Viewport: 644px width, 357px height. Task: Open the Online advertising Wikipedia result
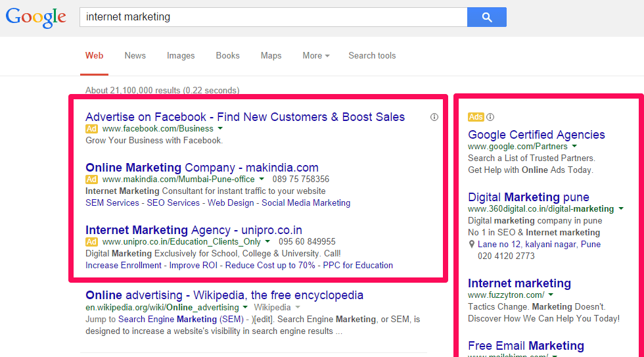224,295
